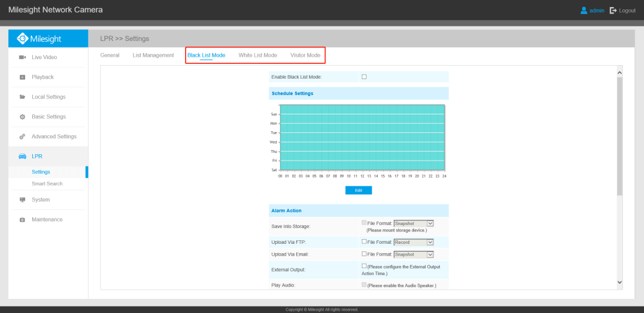Click the Maintenance icon in sidebar
644x313 pixels.
pyautogui.click(x=22, y=220)
